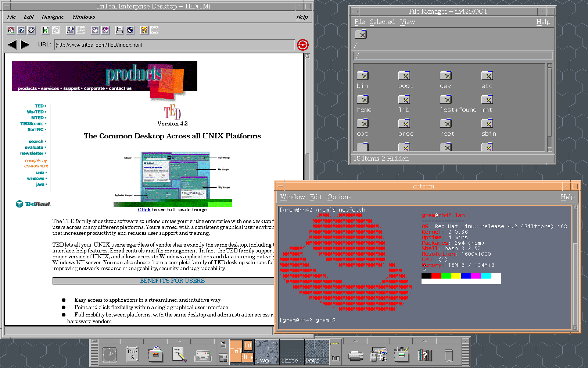Open Edit menu in dtterm
Image resolution: width=588 pixels, height=368 pixels.
click(x=316, y=197)
